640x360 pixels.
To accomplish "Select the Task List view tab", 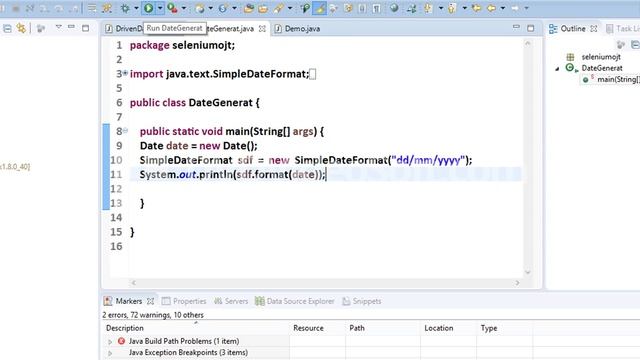I will point(623,29).
